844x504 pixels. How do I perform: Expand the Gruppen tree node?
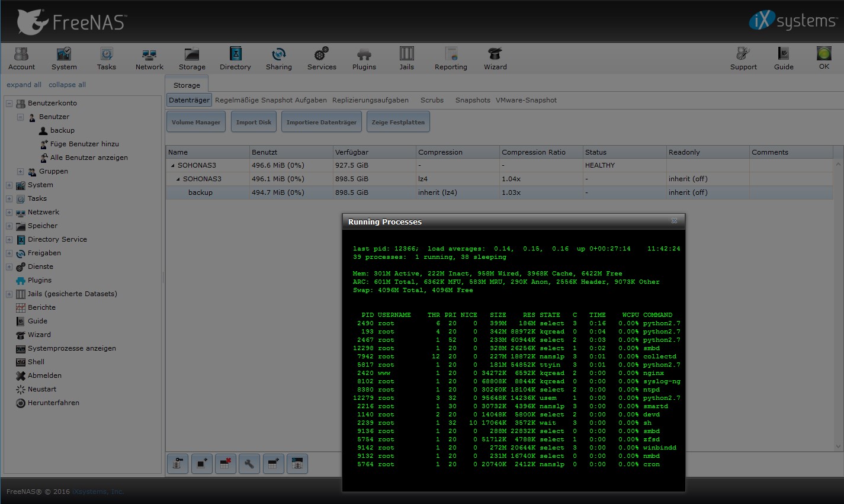tap(20, 171)
